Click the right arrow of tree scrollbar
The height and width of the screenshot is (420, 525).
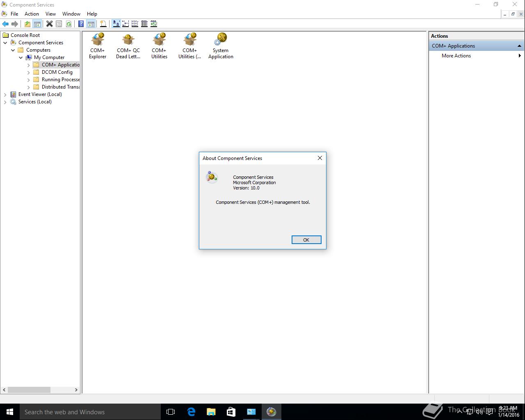(76, 390)
